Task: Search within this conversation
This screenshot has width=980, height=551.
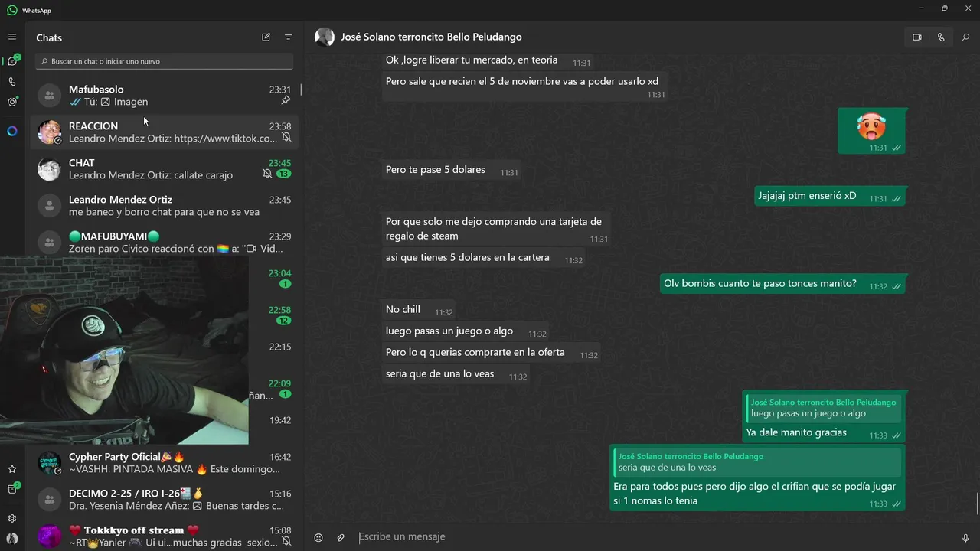Action: tap(965, 37)
